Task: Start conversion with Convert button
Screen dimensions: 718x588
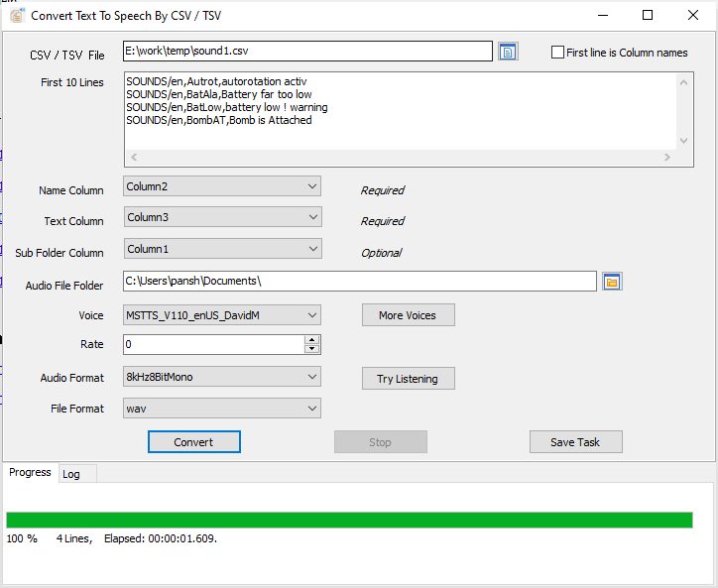Action: pyautogui.click(x=194, y=442)
